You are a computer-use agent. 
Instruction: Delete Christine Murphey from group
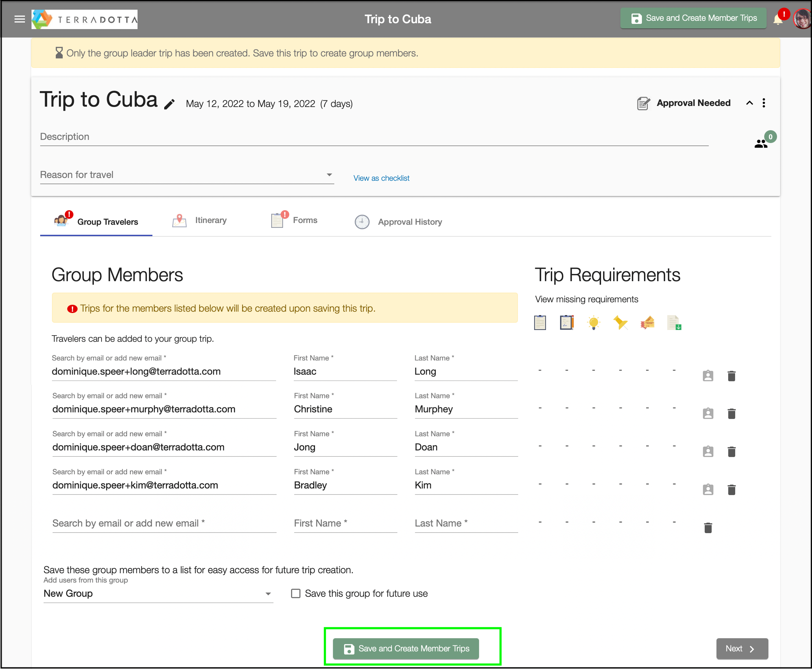tap(732, 413)
